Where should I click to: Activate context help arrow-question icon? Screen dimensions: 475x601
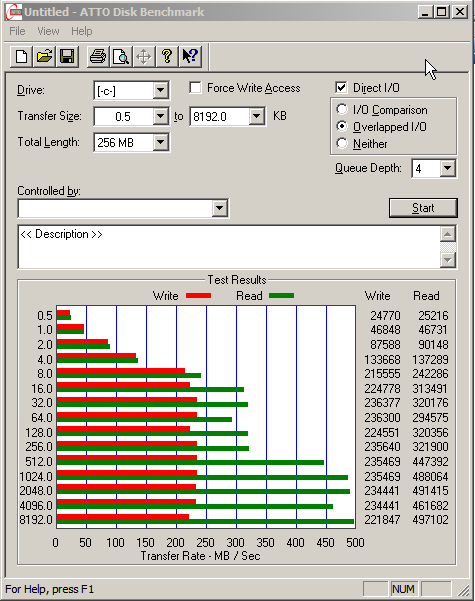click(190, 57)
